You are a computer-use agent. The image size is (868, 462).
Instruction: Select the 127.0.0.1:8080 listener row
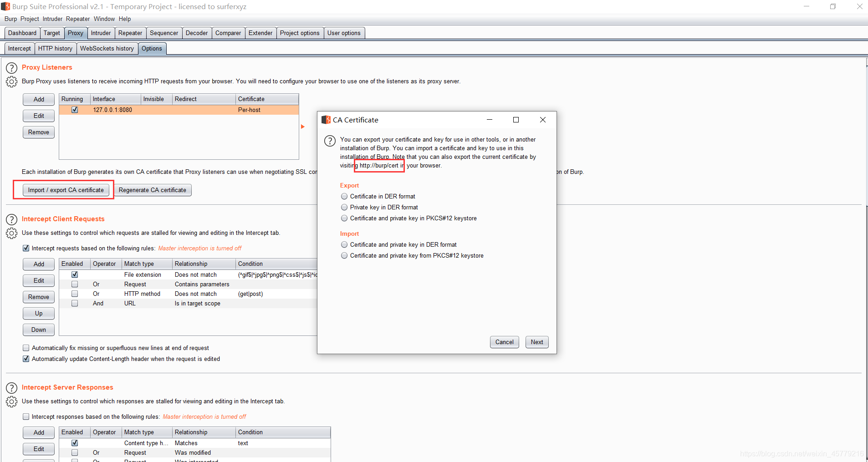pos(179,110)
